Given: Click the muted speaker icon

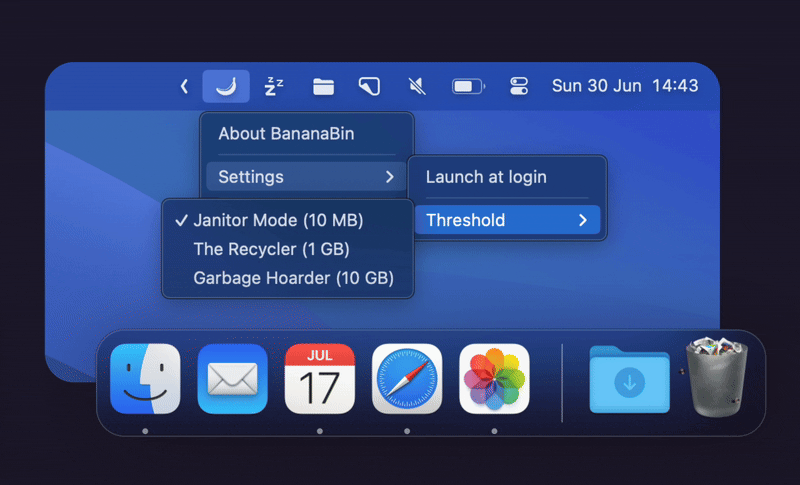Looking at the screenshot, I should pos(419,86).
